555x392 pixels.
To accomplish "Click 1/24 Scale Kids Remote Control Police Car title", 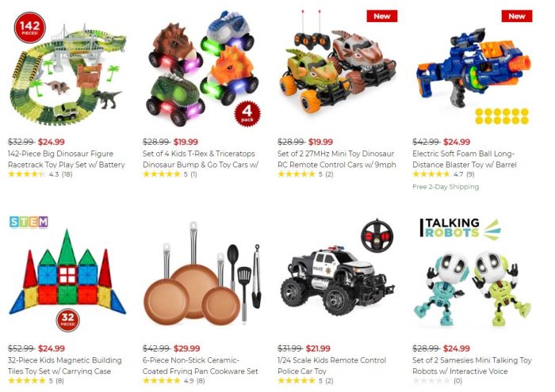I will 331,366.
